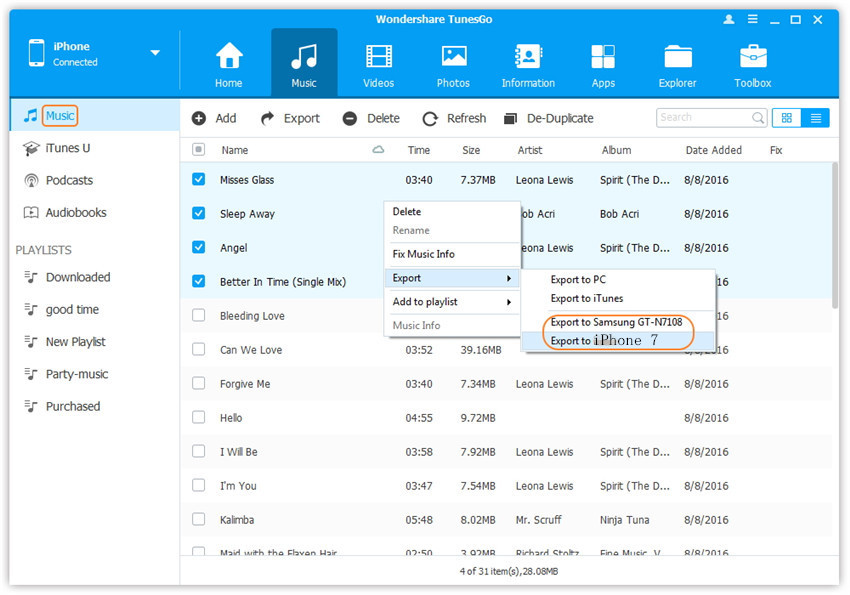Image resolution: width=850 pixels, height=595 pixels.
Task: Click the De-Duplicate icon
Action: click(x=510, y=118)
